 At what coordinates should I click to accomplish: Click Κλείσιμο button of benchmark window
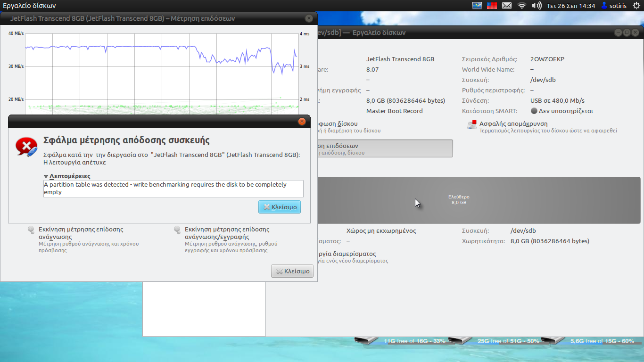[x=292, y=271]
